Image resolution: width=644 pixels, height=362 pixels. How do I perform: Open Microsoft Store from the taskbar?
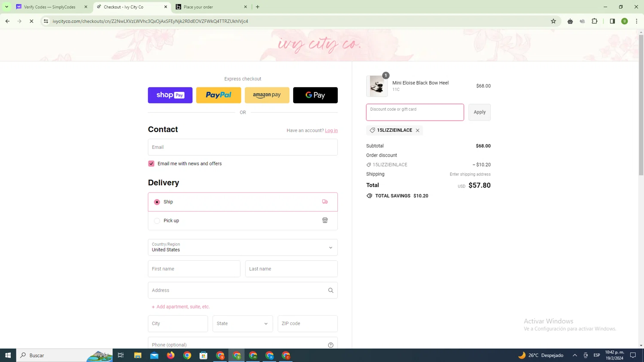point(204,355)
